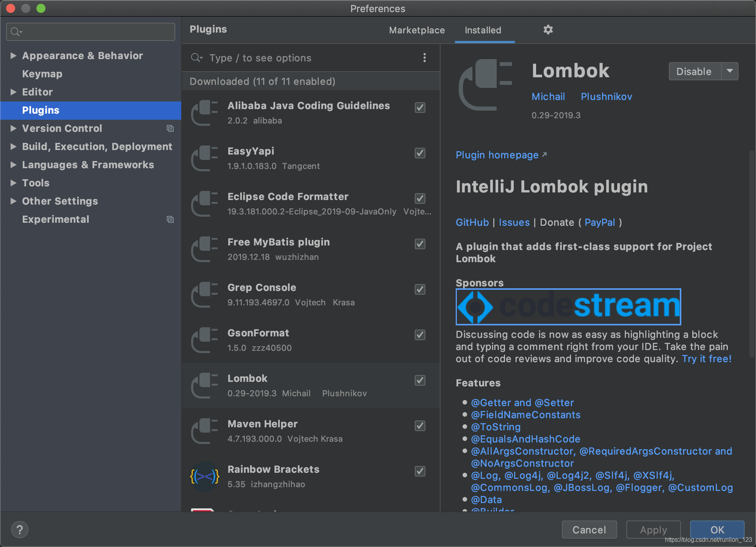
Task: Disable Eclipse Code Formatter via checkbox
Action: click(420, 198)
